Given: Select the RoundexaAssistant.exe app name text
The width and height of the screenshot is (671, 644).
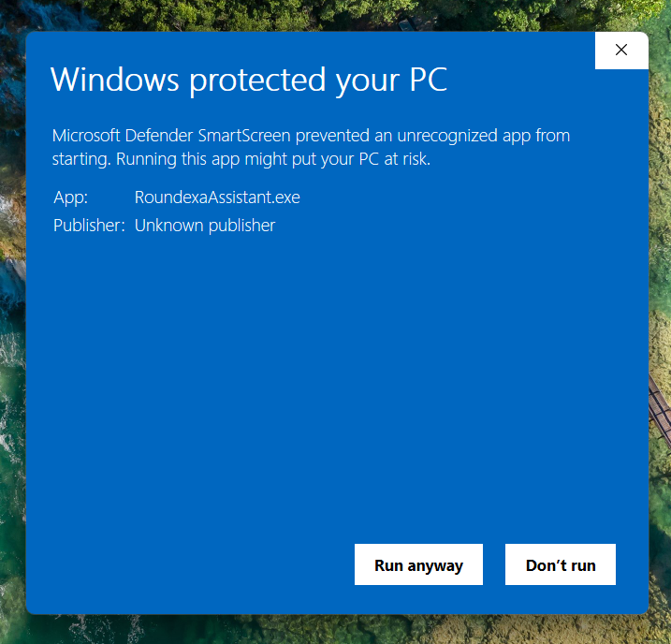Looking at the screenshot, I should [217, 198].
